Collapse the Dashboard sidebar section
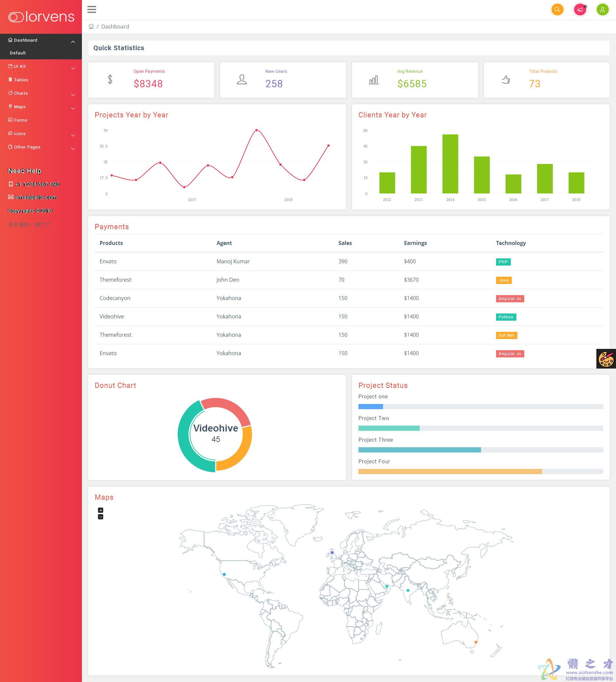Screen dimensions: 616x682 pos(73,42)
